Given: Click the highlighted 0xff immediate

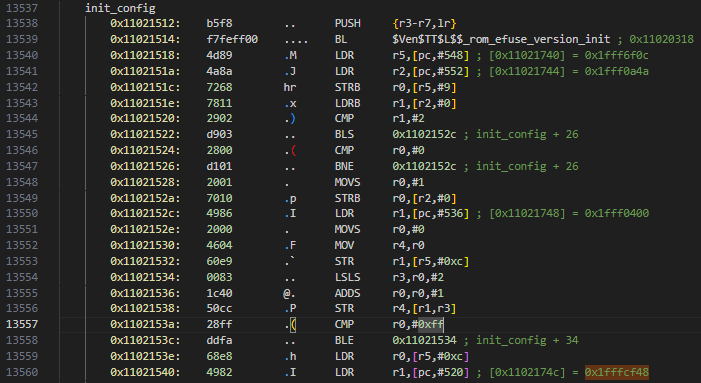Looking at the screenshot, I should [x=431, y=324].
